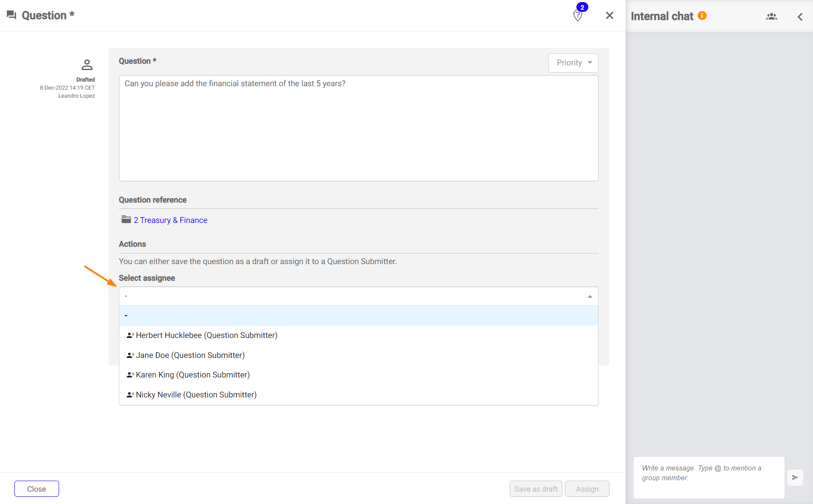The height and width of the screenshot is (504, 813).
Task: Click the drafted user avatar icon
Action: (x=87, y=65)
